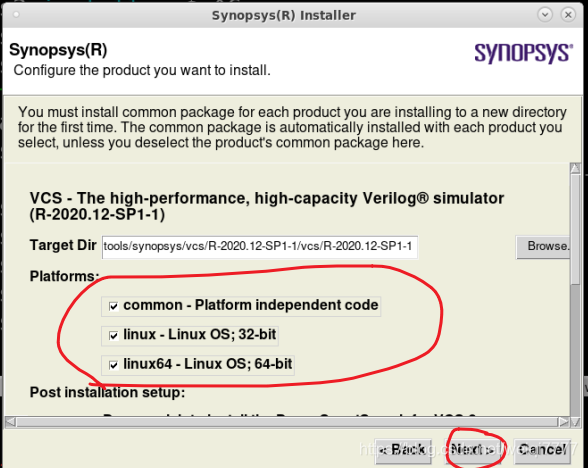Edit the Target Dir path field
Viewport: 588px width, 468px height.
(x=260, y=247)
